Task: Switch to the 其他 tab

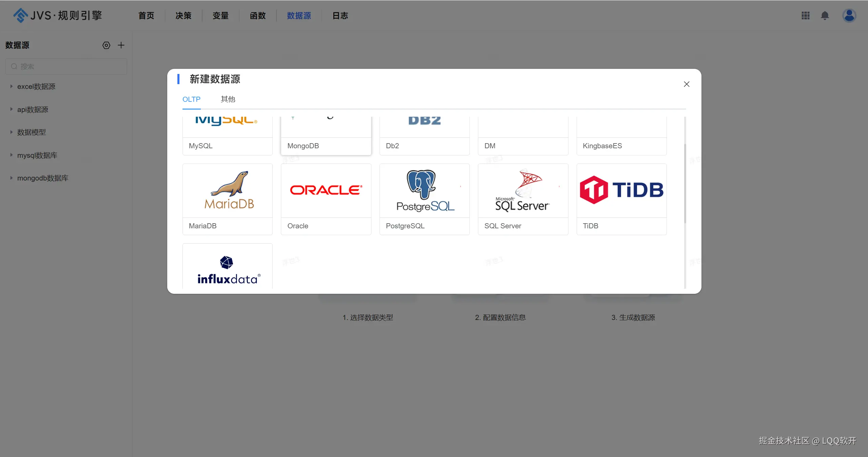Action: pos(228,99)
